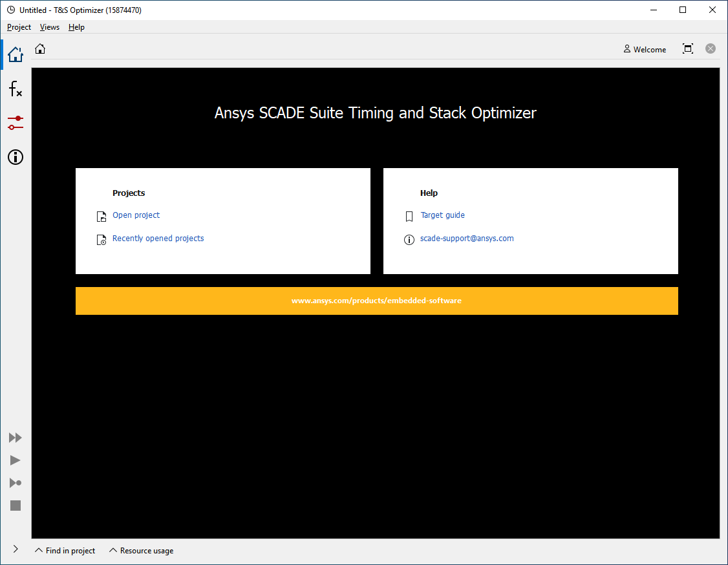
Task: Expand the Find in project panel
Action: pyautogui.click(x=65, y=551)
